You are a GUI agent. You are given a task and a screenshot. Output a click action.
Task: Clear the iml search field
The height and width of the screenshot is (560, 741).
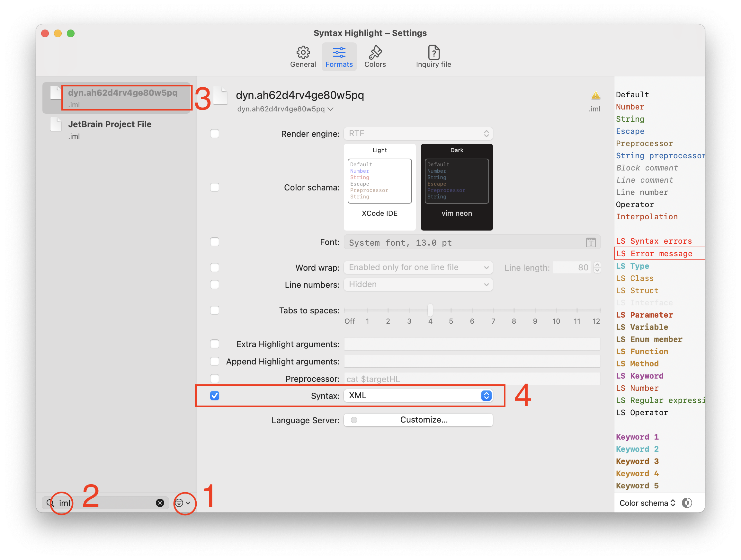click(x=160, y=503)
